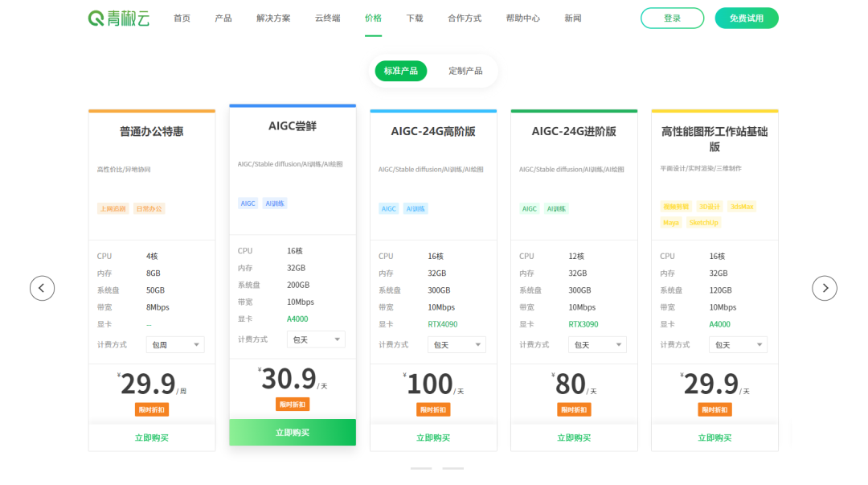868x485 pixels.
Task: Click 视频剪辑 tag
Action: coord(675,207)
